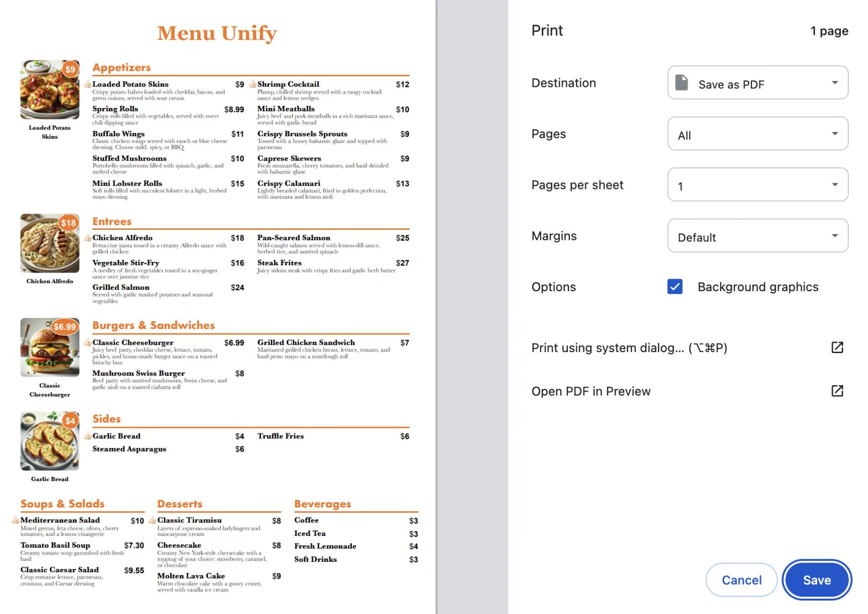Open the Pages per sheet dropdown

click(758, 185)
